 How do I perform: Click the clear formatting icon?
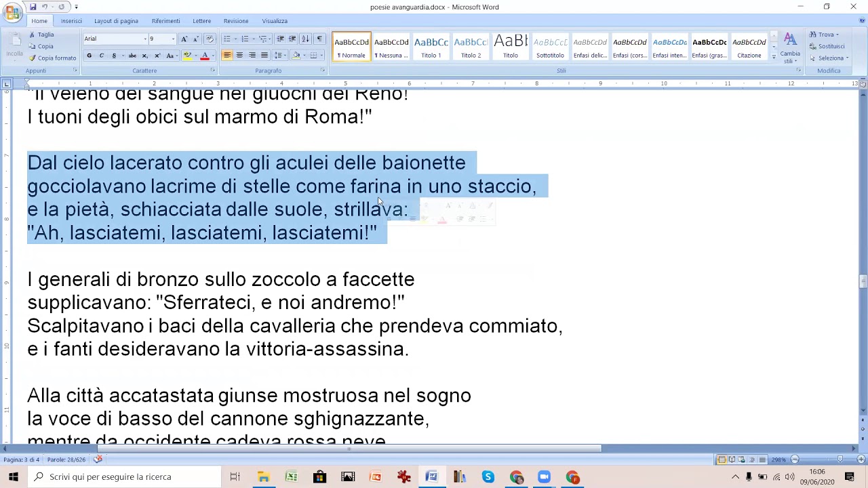[209, 39]
